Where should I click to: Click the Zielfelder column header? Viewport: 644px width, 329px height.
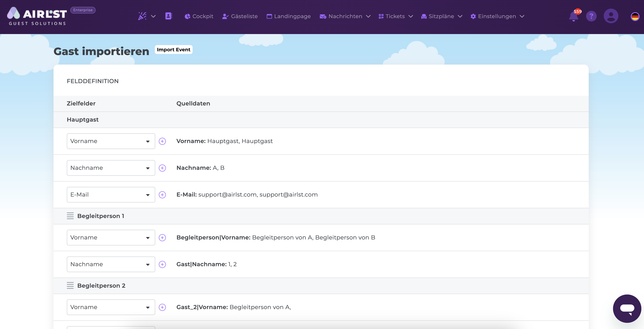coord(81,103)
